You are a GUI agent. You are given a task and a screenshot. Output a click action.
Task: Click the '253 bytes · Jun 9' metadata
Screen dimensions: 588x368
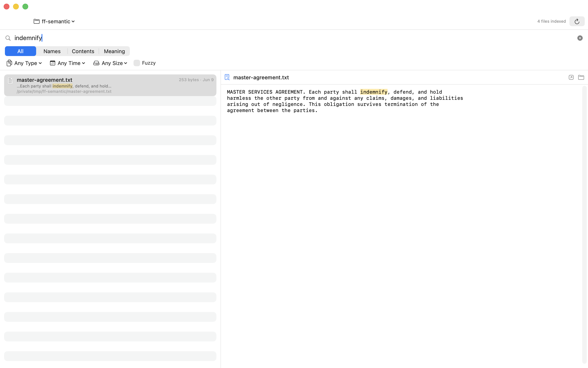pos(196,80)
